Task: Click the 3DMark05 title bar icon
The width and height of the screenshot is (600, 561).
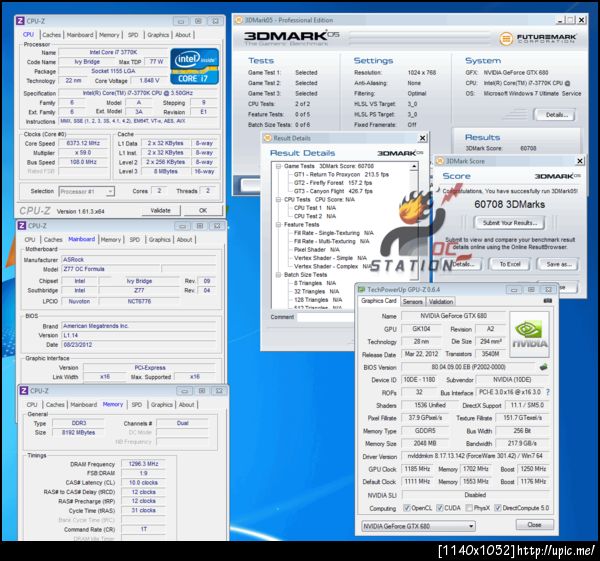Action: pos(239,20)
